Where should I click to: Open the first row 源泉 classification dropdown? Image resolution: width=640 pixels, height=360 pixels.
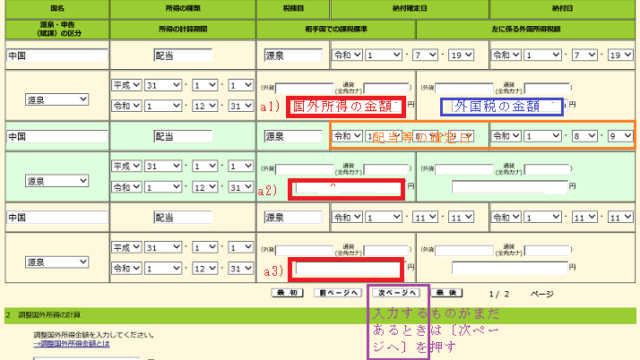(x=57, y=99)
